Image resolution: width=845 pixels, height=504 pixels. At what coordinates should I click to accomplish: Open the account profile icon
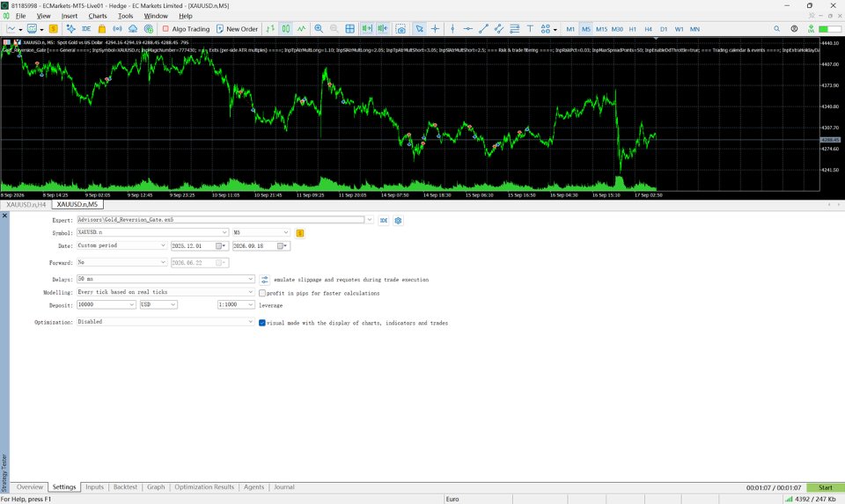(x=794, y=29)
